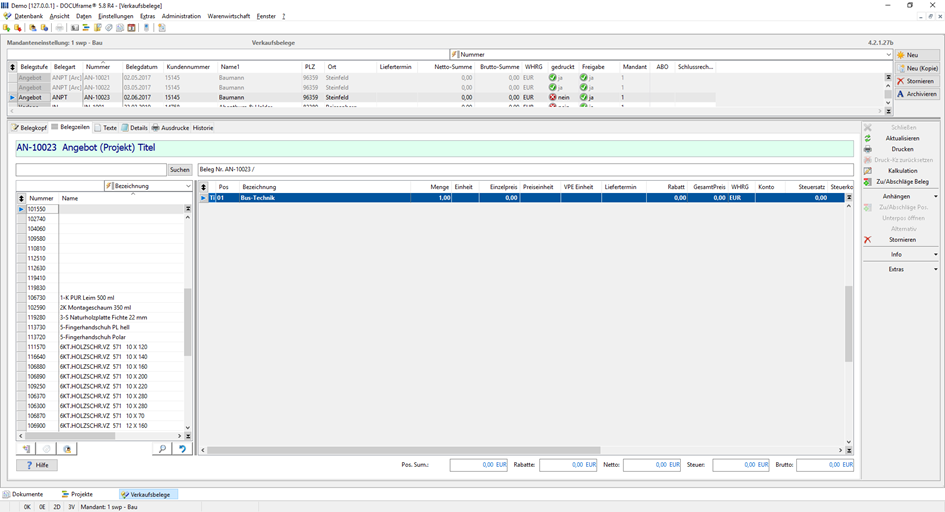Click the filter pencil icon beside Nummer field
945x512 pixels.
coord(455,54)
